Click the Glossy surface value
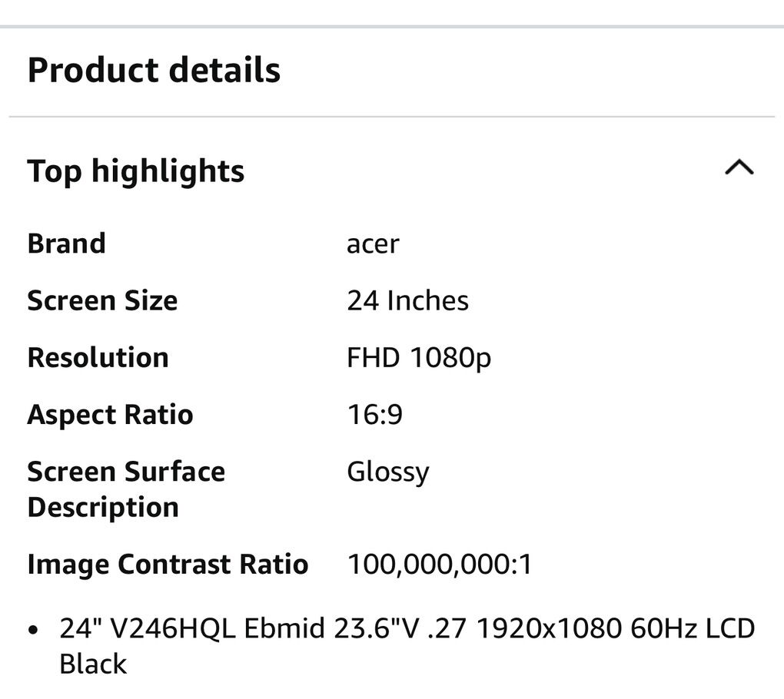The image size is (784, 699). click(x=387, y=472)
